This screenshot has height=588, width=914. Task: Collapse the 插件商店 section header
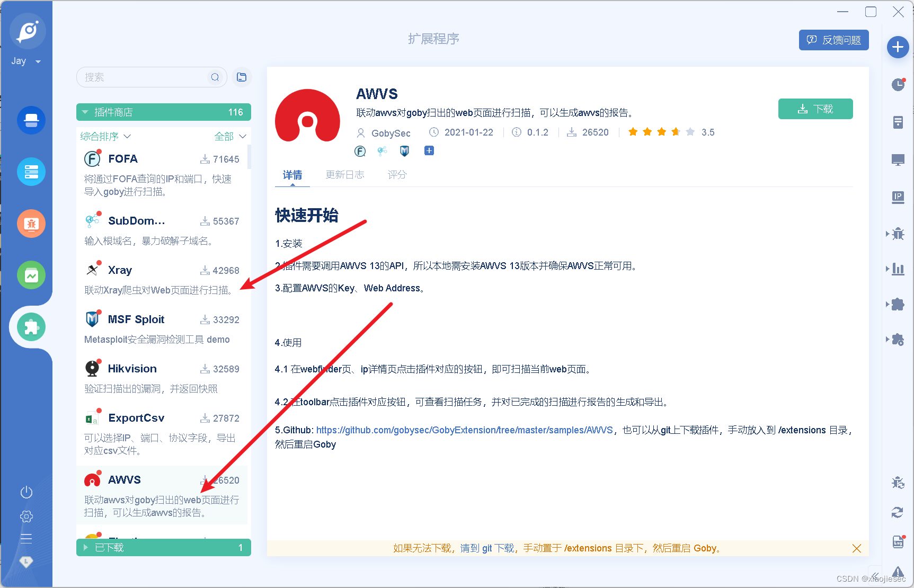(x=164, y=112)
